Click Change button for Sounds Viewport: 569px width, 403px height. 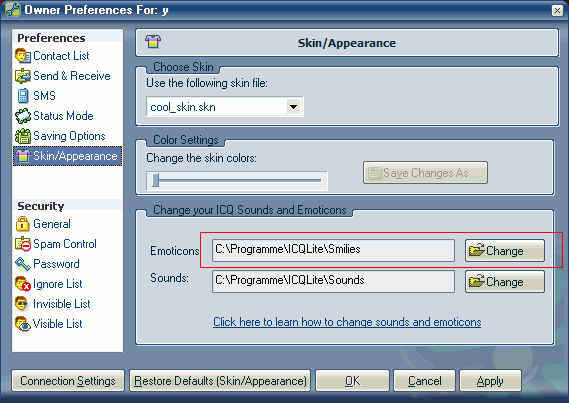click(x=505, y=281)
